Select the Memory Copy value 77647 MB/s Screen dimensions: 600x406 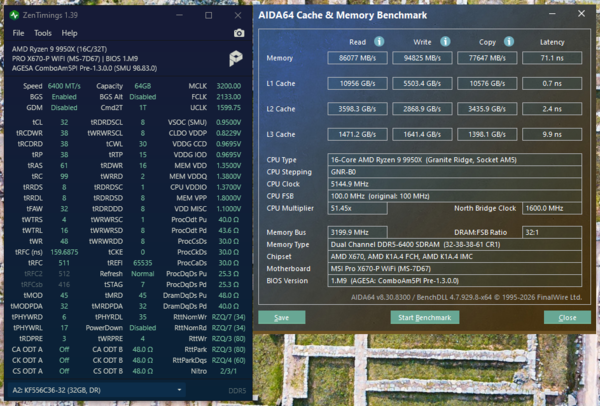pyautogui.click(x=487, y=58)
